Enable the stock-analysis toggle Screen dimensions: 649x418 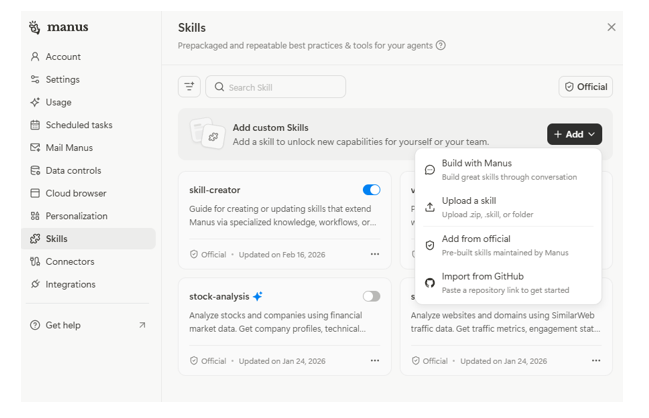coord(372,296)
